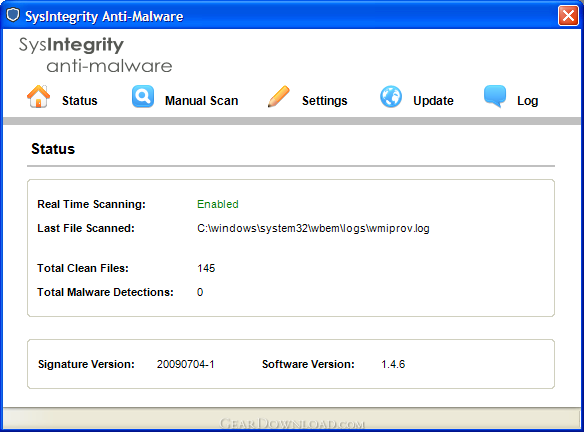Close the SysIntegrity Anti-Malware window
Screen dimensions: 584x432
click(568, 16)
